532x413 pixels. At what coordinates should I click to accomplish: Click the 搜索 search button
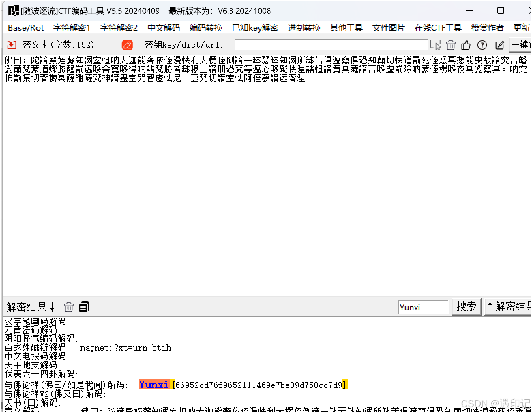466,307
